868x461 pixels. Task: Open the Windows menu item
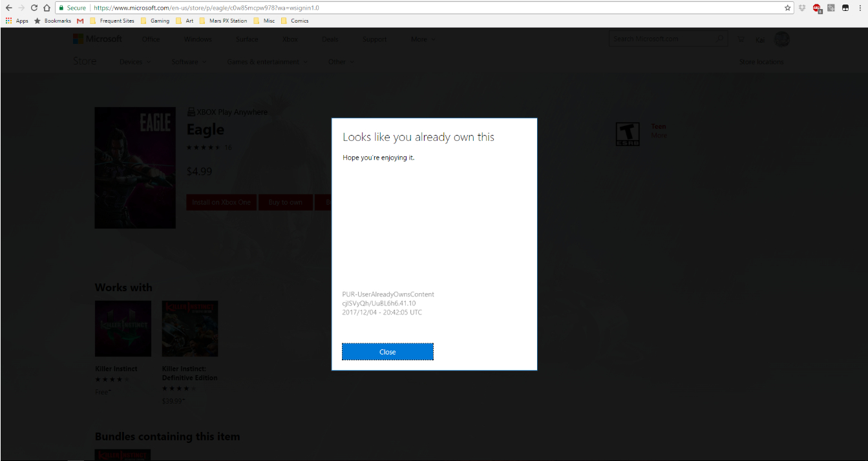(x=198, y=39)
